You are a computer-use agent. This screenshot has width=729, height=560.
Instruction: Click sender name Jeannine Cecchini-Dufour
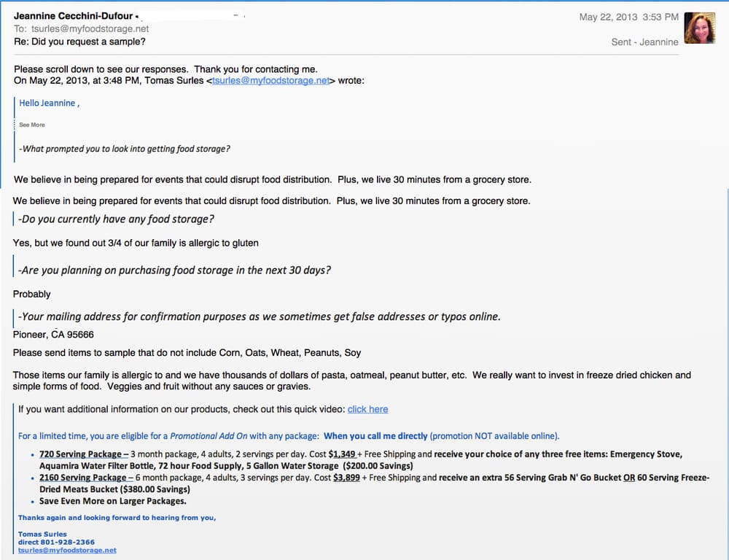(x=73, y=16)
